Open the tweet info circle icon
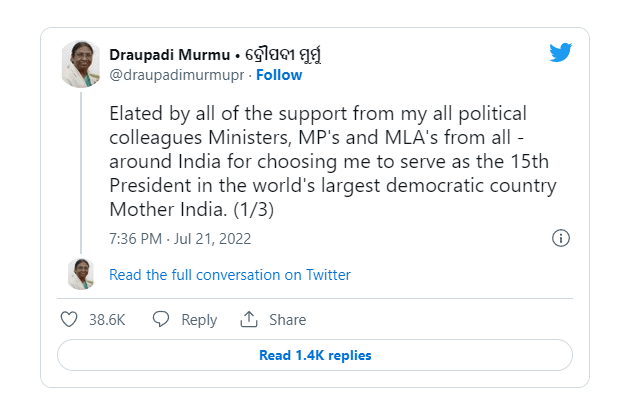Image resolution: width=641 pixels, height=410 pixels. pos(561,238)
